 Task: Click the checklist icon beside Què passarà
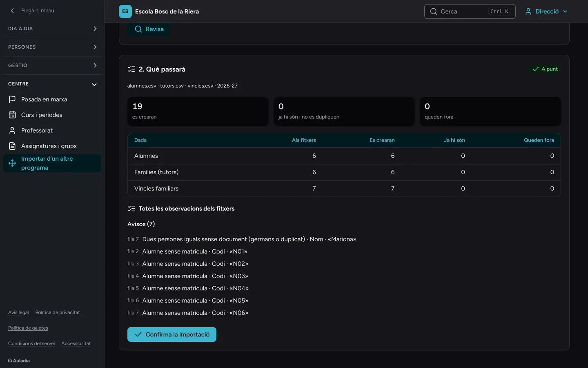pyautogui.click(x=131, y=69)
